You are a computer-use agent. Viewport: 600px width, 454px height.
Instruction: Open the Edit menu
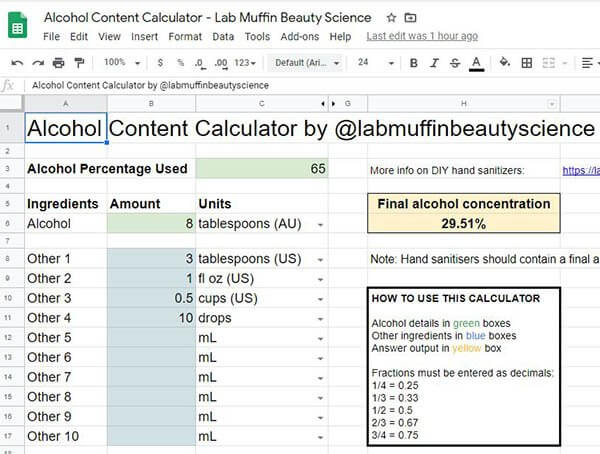(79, 37)
